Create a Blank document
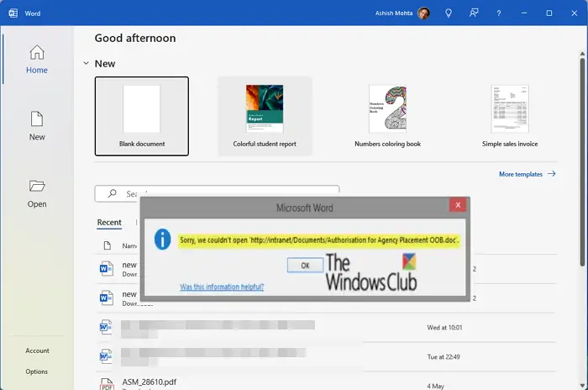This screenshot has width=588, height=390. point(142,116)
